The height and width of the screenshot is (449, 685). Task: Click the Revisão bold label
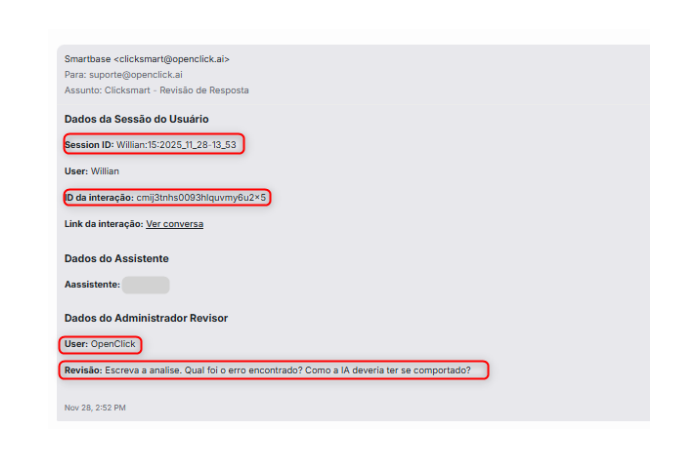(83, 370)
